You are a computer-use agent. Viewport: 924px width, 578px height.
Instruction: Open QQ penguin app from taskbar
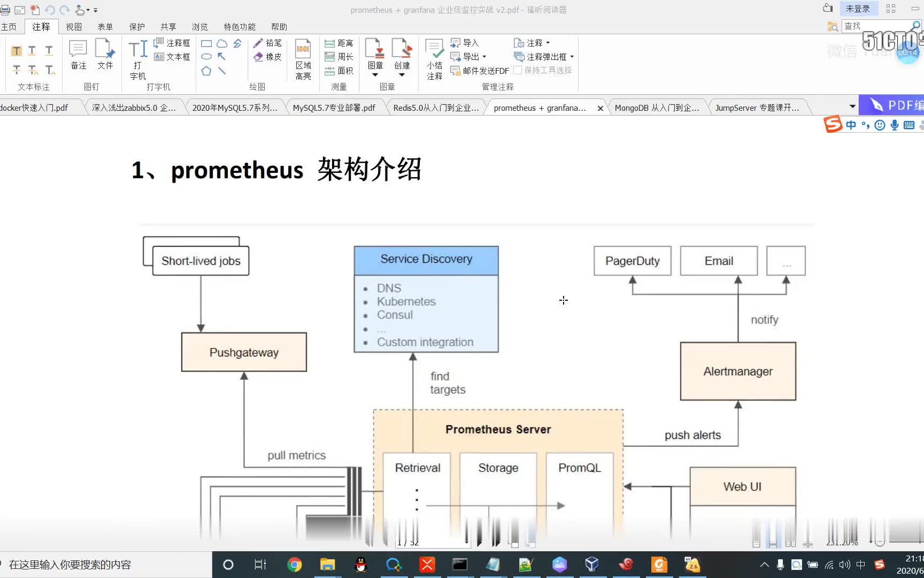(361, 565)
